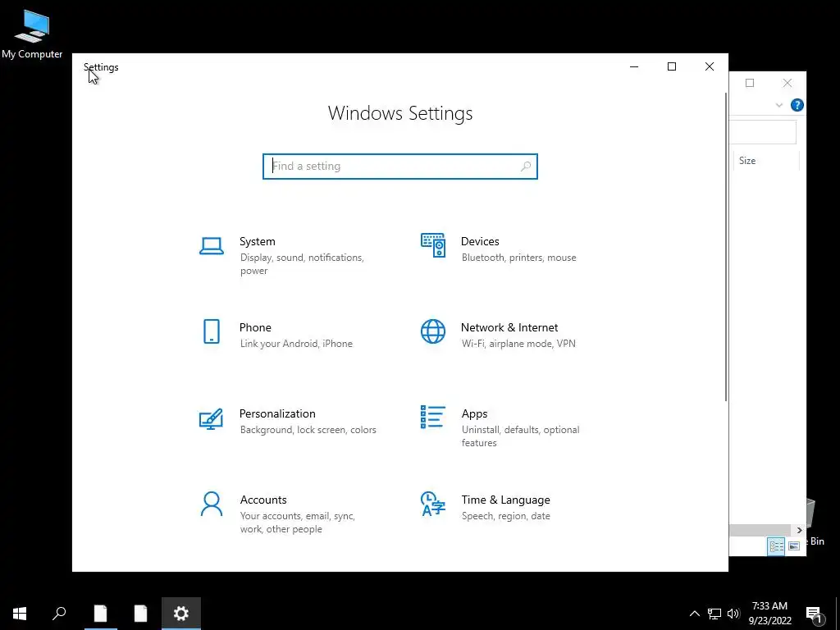The height and width of the screenshot is (630, 840).
Task: Open Devices settings title
Action: point(480,242)
